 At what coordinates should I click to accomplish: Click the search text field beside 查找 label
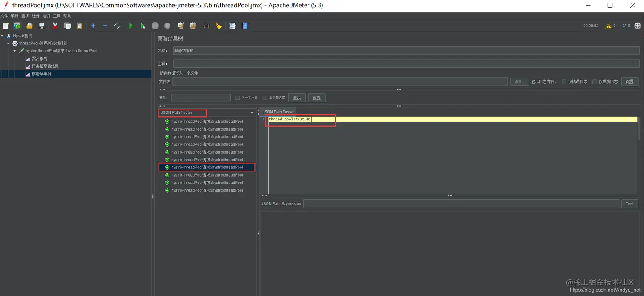201,98
